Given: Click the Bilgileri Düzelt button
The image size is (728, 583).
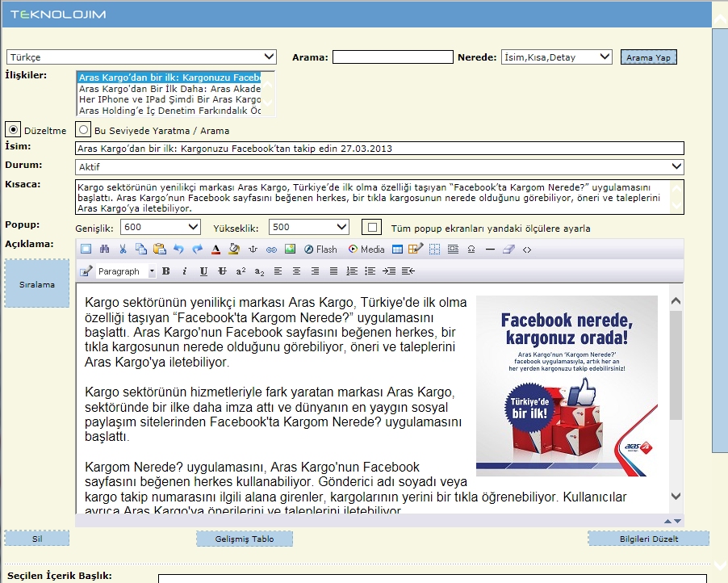Looking at the screenshot, I should tap(649, 539).
